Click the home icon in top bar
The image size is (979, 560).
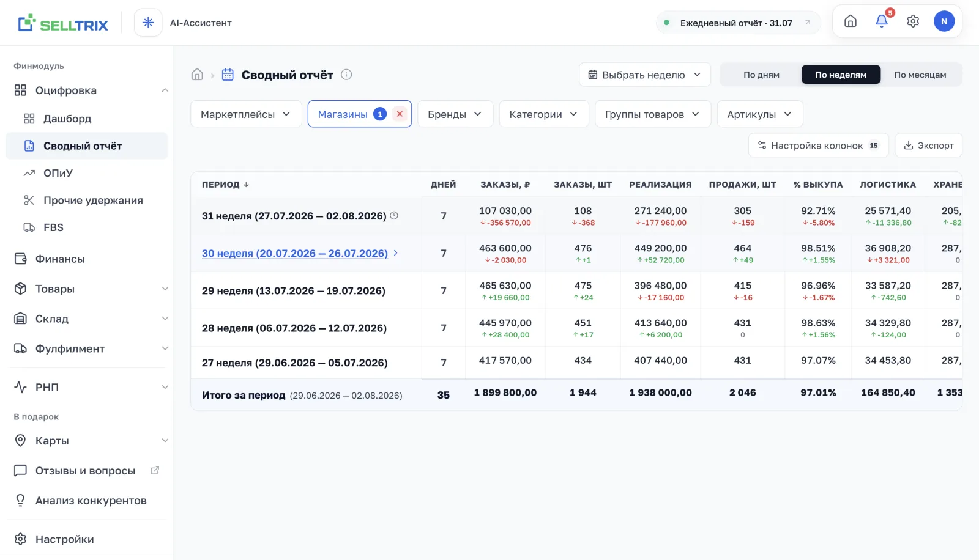point(851,21)
